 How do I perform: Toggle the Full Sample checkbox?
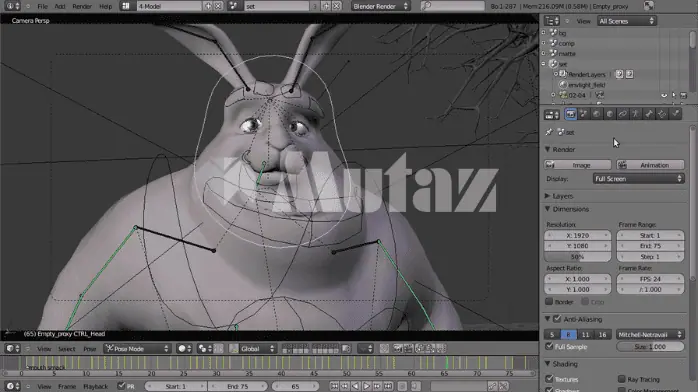[549, 346]
